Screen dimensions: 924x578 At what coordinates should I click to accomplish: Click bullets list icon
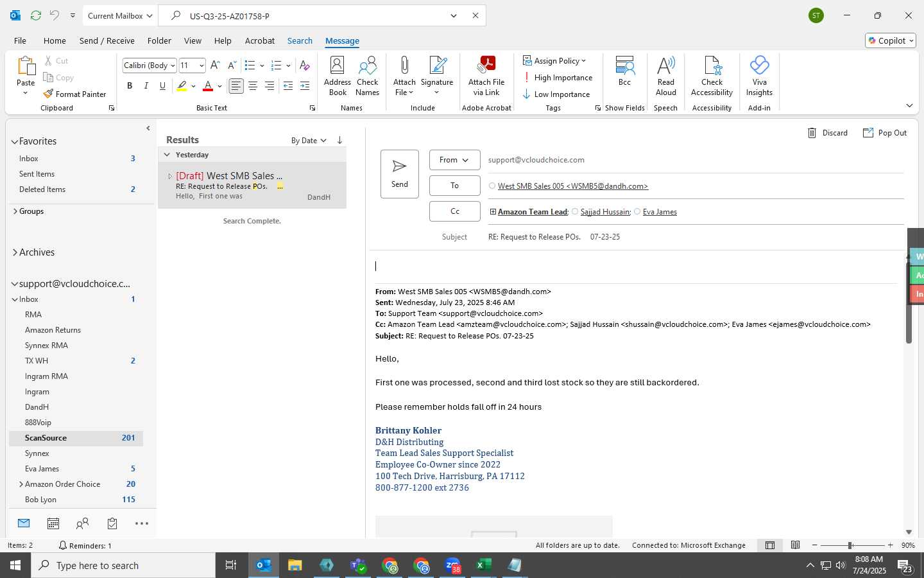click(250, 66)
